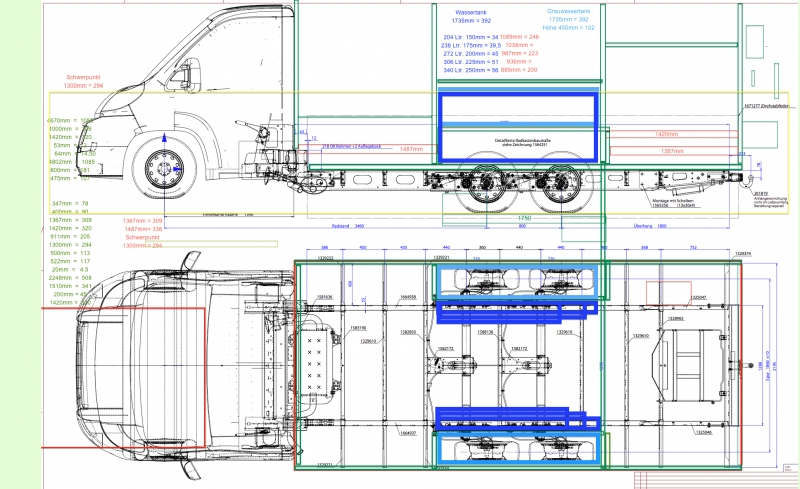Click the small red rectangle in top view
The image size is (800, 489).
[x=662, y=292]
